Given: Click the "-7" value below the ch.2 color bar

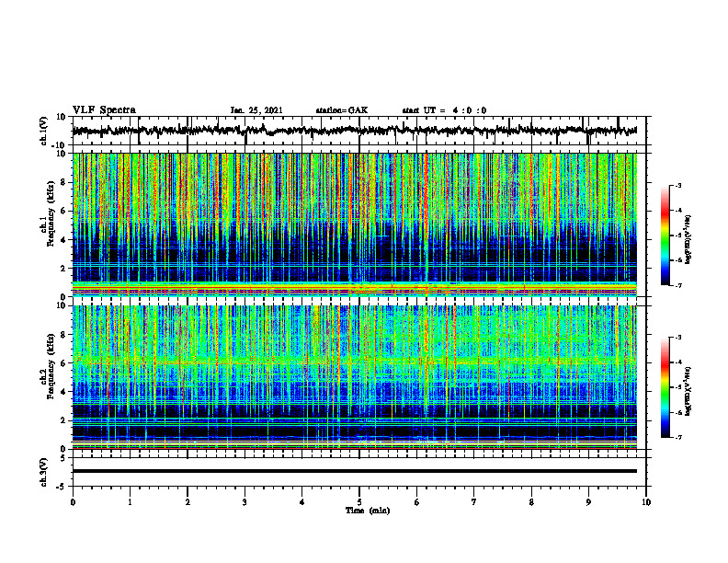Looking at the screenshot, I should click(677, 437).
